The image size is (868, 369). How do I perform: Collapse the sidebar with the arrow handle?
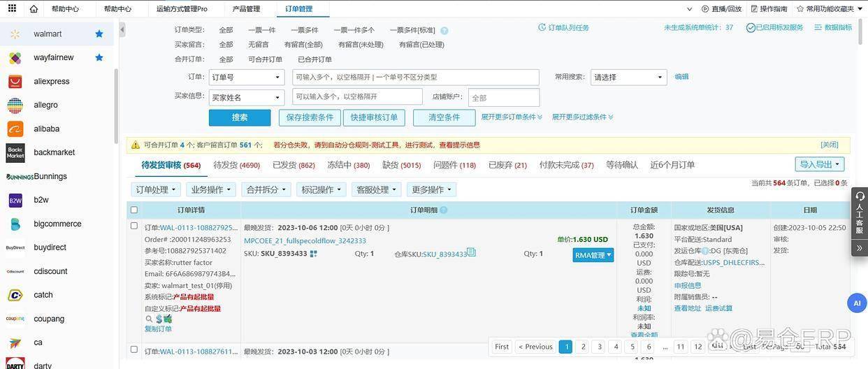122,30
